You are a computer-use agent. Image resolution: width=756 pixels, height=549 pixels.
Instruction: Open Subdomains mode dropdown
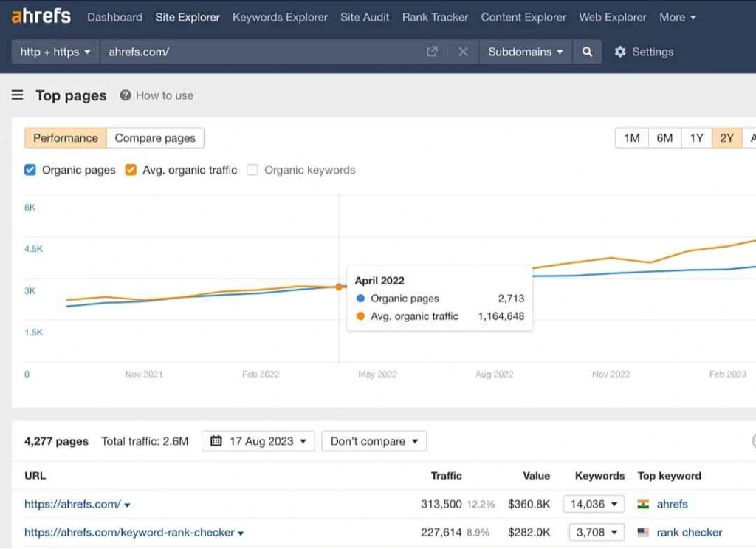(525, 52)
